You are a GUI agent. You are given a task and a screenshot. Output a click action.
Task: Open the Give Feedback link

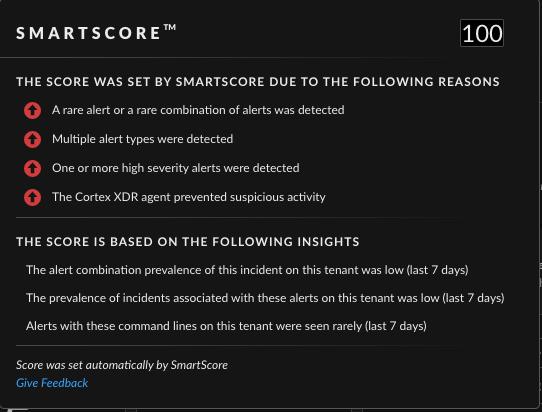(x=52, y=383)
